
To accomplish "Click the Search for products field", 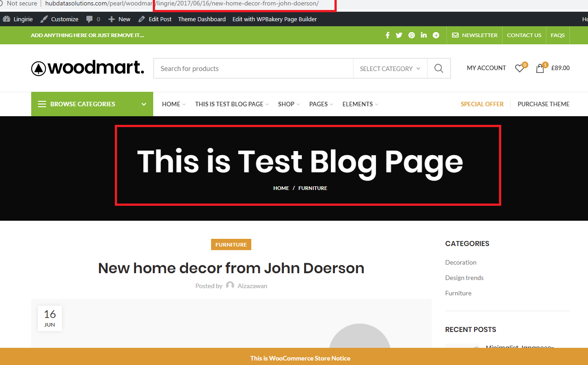I will [254, 69].
